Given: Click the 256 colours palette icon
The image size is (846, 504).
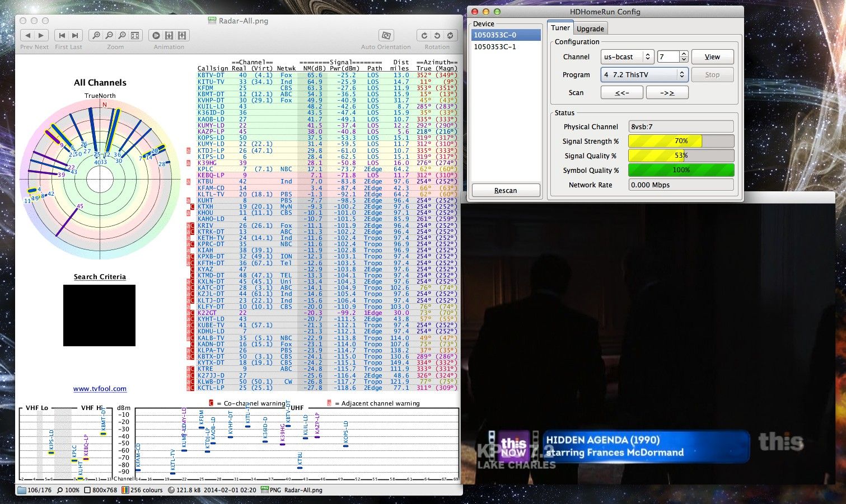Looking at the screenshot, I should 125,490.
